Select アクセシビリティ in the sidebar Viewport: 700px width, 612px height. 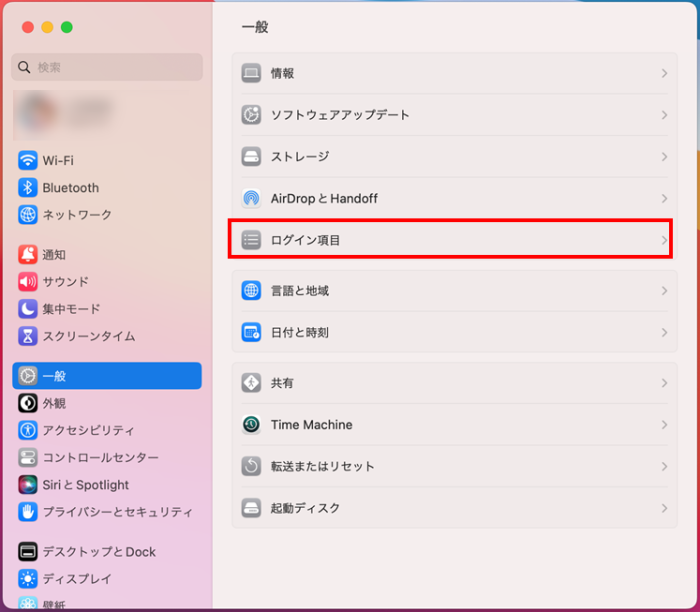tap(88, 430)
